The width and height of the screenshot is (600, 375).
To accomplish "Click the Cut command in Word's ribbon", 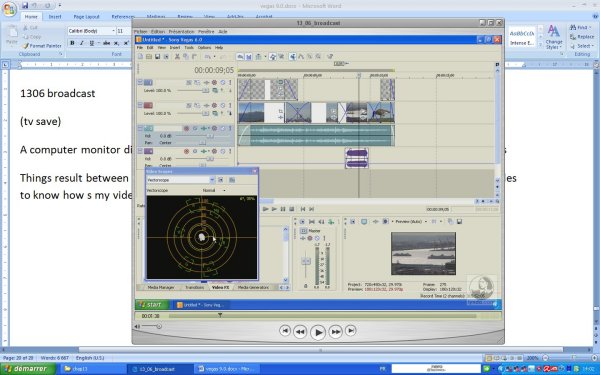I will coord(30,28).
